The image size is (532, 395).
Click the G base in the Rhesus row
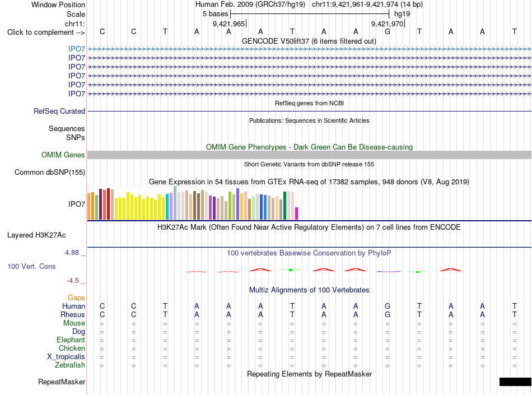tap(388, 315)
